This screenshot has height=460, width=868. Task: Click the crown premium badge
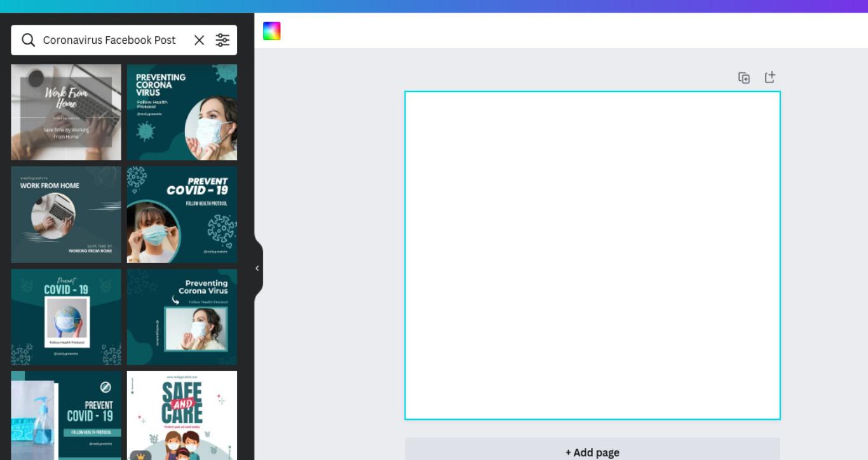[140, 456]
